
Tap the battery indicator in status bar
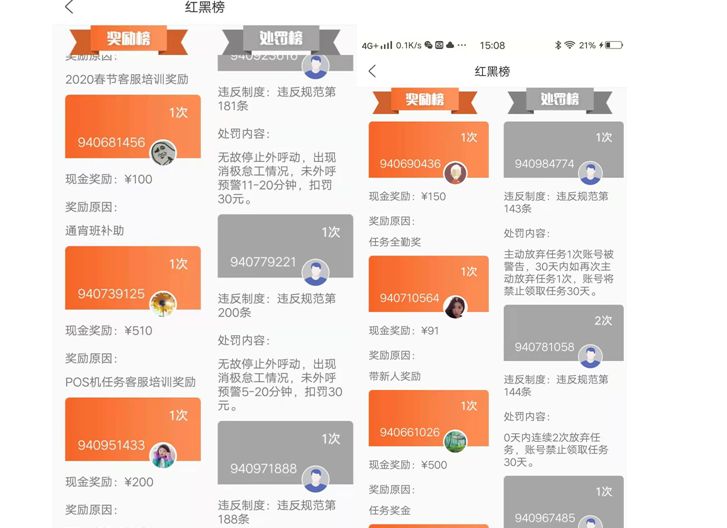click(x=614, y=45)
